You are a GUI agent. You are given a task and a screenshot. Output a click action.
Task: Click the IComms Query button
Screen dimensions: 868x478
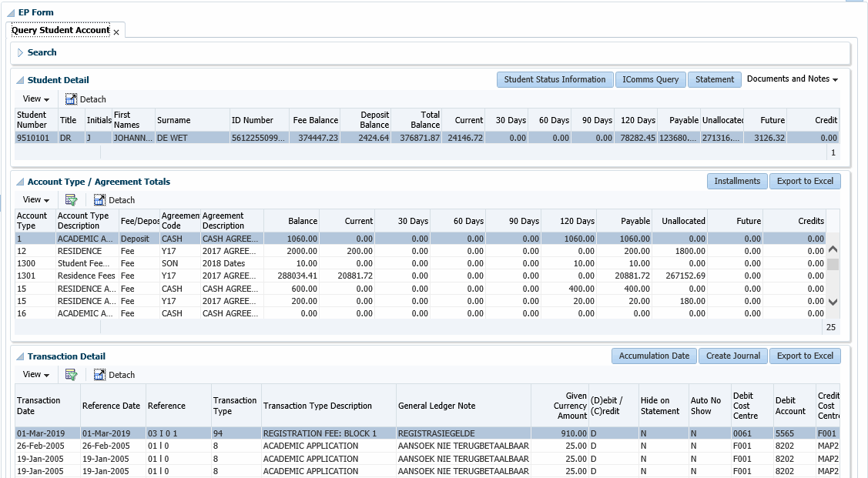[650, 79]
